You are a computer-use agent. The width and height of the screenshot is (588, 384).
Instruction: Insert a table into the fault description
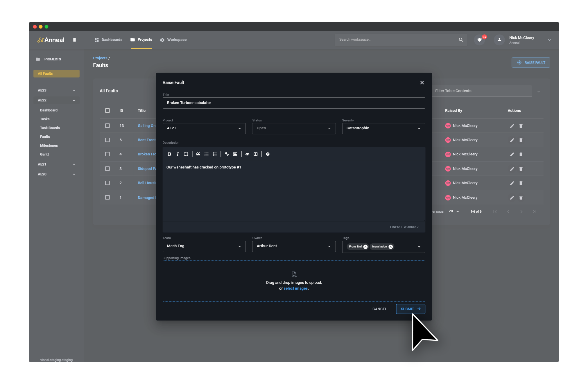(x=255, y=154)
